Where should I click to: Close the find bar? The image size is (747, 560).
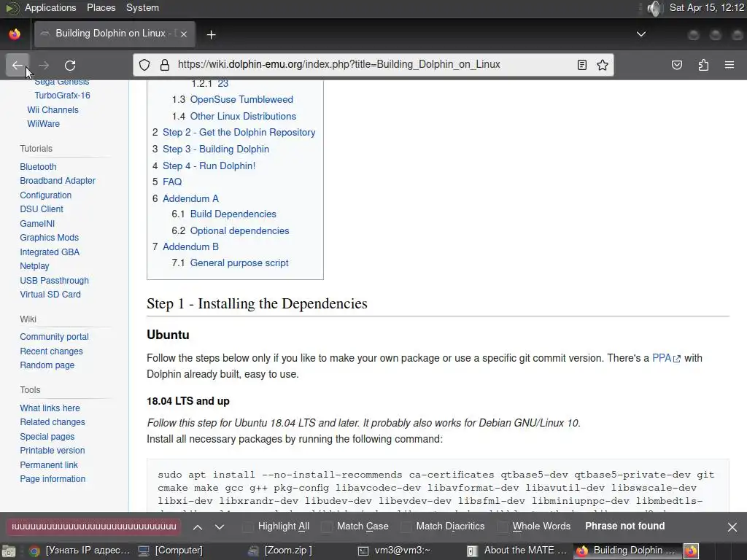pyautogui.click(x=732, y=526)
